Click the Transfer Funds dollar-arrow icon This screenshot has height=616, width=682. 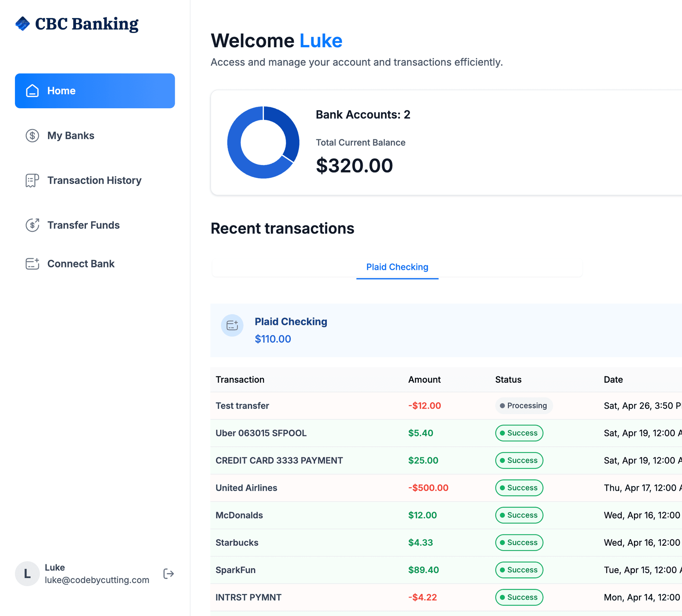coord(32,225)
